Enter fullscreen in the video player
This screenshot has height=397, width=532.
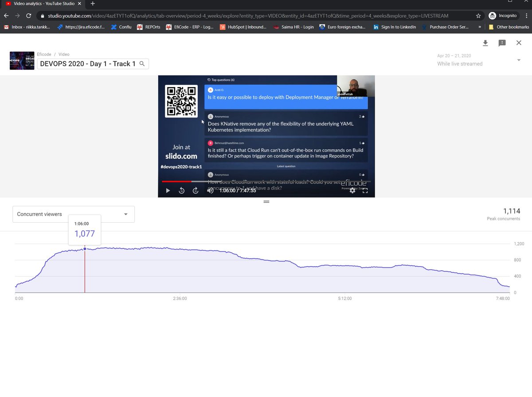(x=365, y=190)
